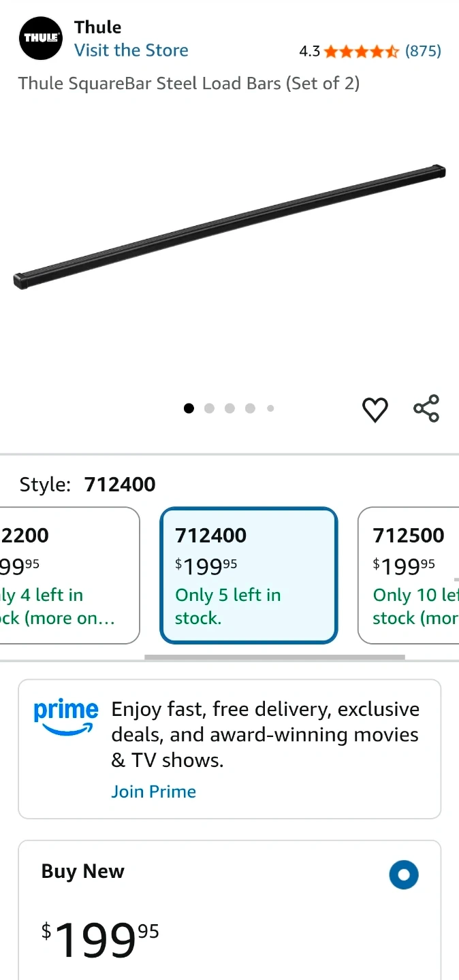Add item to wish list heart icon
The image size is (459, 980).
[x=375, y=410]
